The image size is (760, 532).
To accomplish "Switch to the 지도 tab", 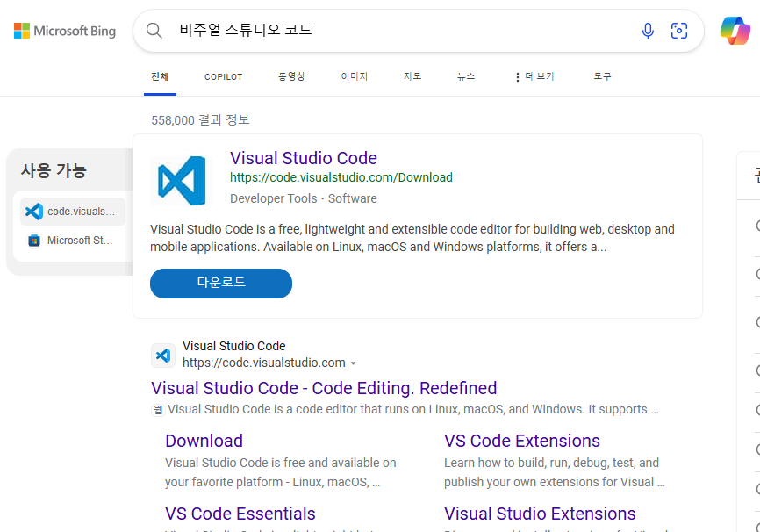I will point(412,76).
